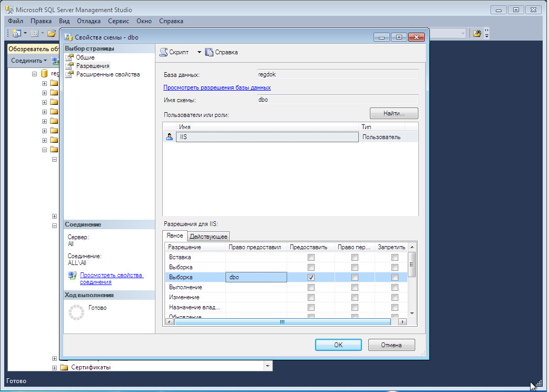Click the Найти... button
Viewport: 549px width, 392px height.
394,113
